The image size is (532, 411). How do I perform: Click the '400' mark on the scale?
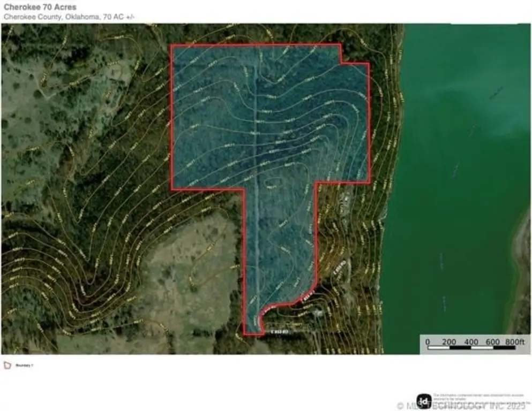471,341
